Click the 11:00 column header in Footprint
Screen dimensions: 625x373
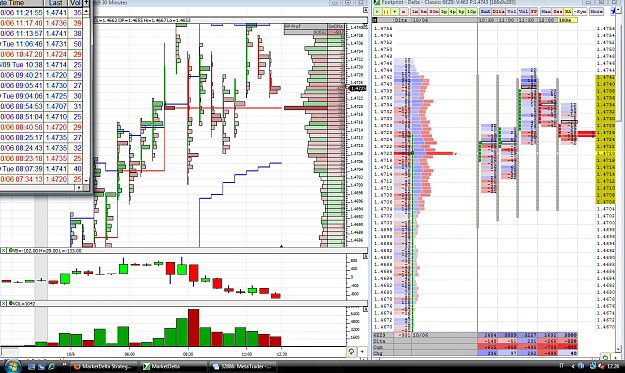pyautogui.click(x=507, y=20)
